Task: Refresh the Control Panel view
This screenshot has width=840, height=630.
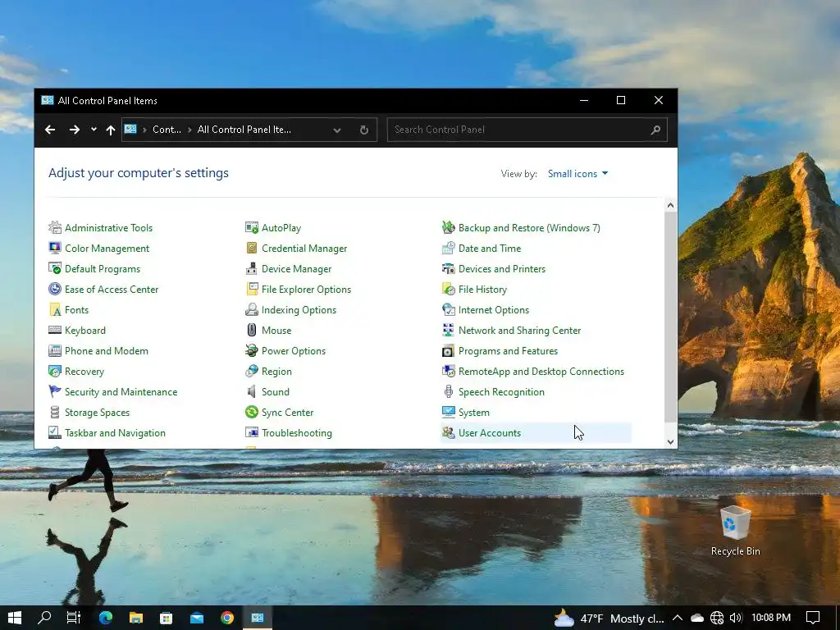Action: pos(363,130)
